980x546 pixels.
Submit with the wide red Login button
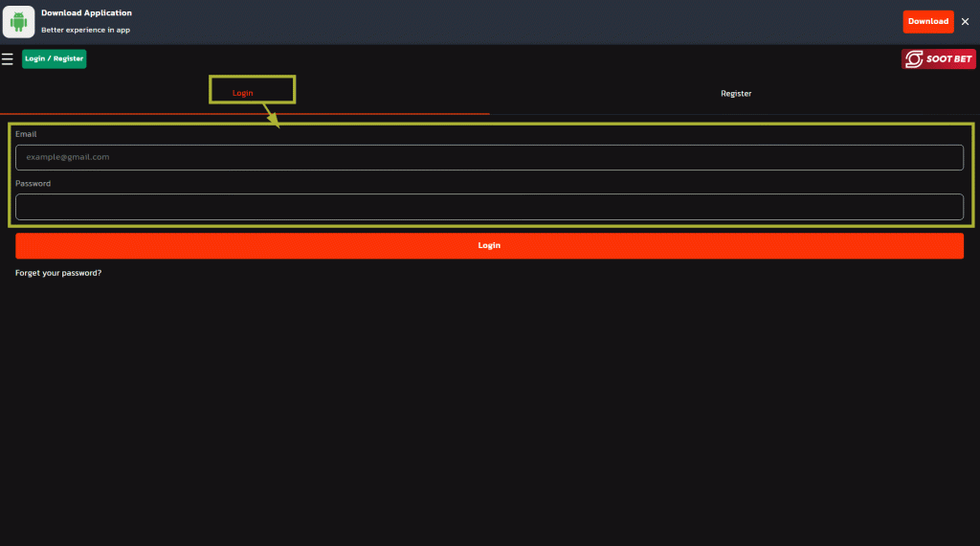coord(489,245)
